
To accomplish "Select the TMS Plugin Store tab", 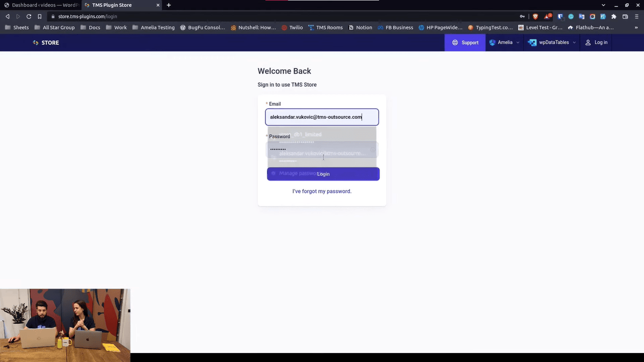I will (x=122, y=5).
